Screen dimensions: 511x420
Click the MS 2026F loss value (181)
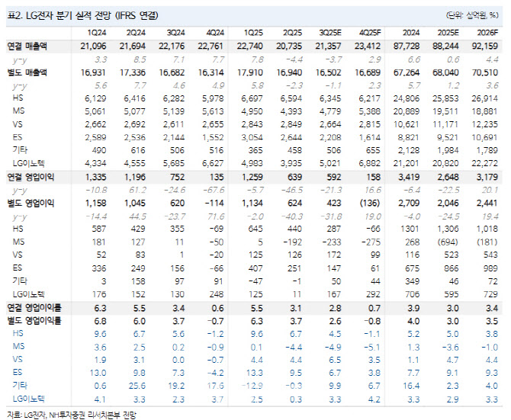[488, 242]
